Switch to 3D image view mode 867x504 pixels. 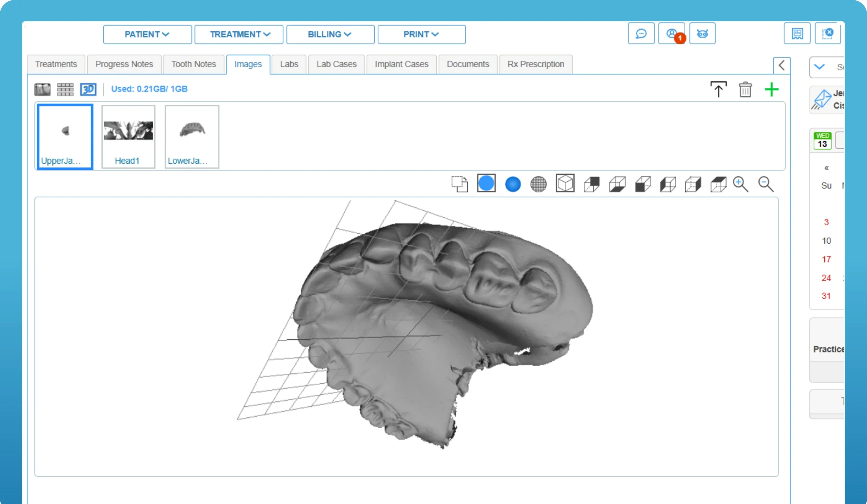pyautogui.click(x=88, y=89)
